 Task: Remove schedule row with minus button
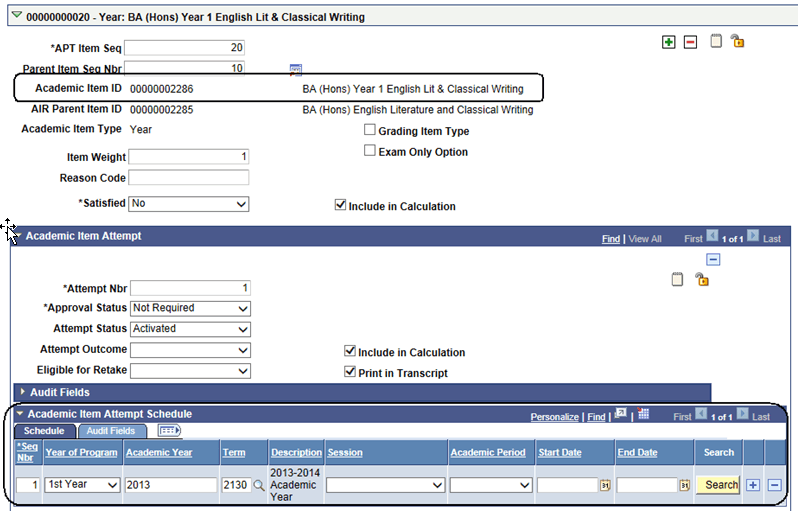click(775, 485)
